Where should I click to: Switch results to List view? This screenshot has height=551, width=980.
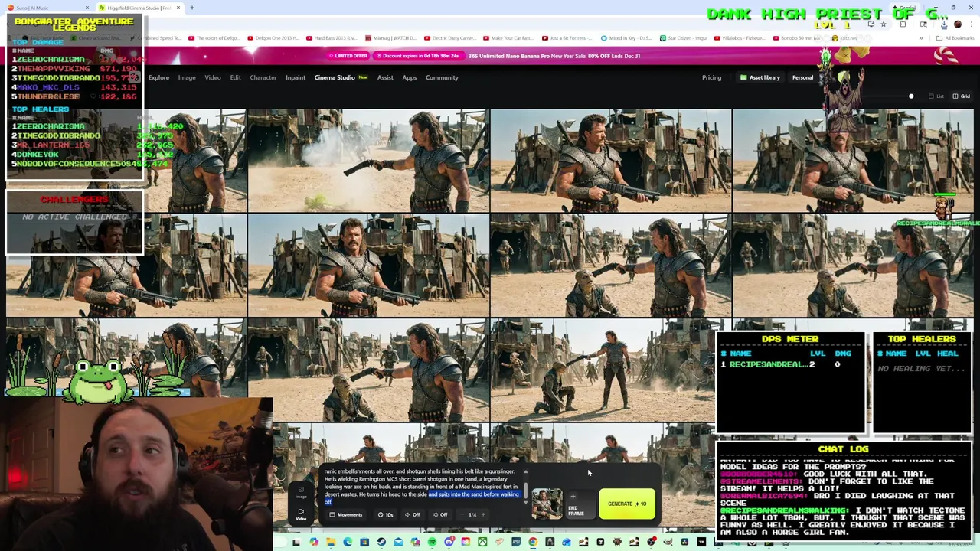tap(936, 96)
